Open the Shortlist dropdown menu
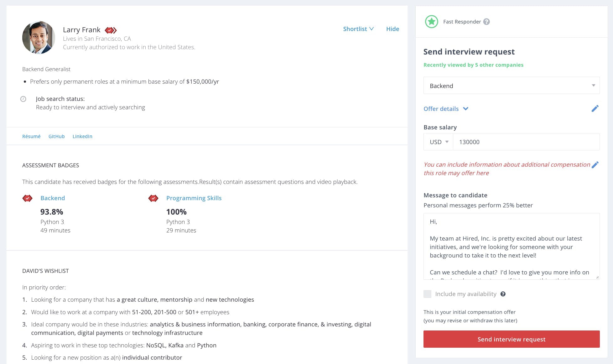 pyautogui.click(x=358, y=29)
